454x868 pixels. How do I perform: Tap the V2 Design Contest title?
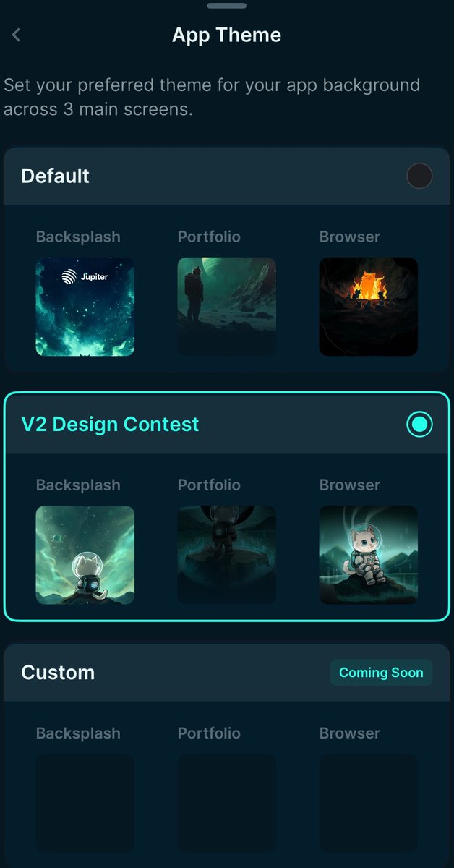(x=110, y=424)
